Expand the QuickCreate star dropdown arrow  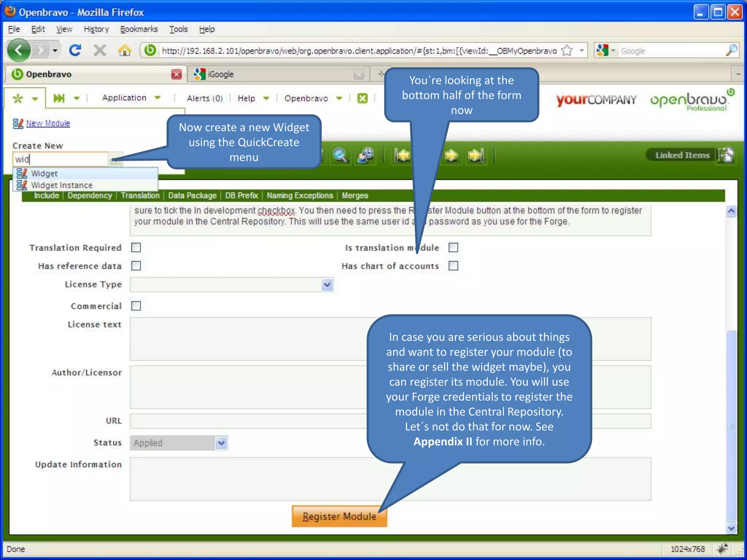click(x=35, y=98)
